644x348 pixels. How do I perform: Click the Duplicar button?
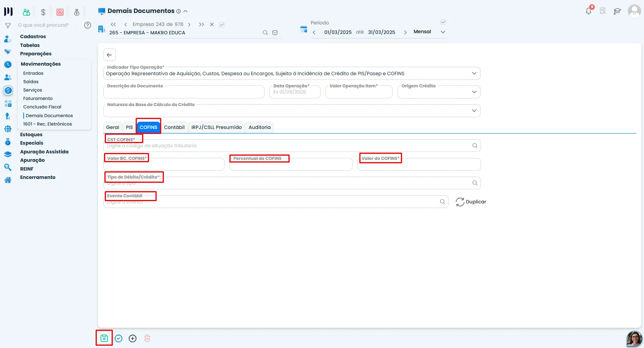point(471,202)
